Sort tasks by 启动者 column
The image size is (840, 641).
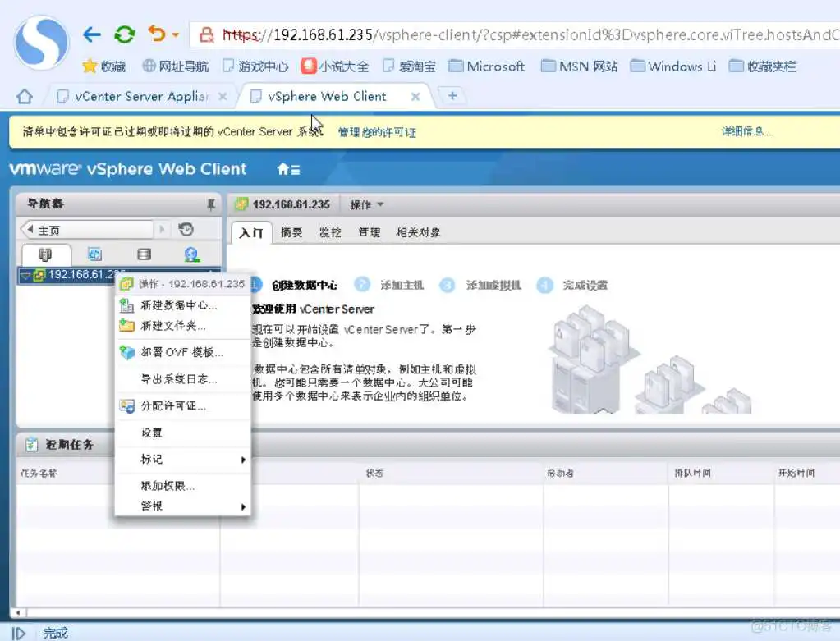pyautogui.click(x=560, y=474)
